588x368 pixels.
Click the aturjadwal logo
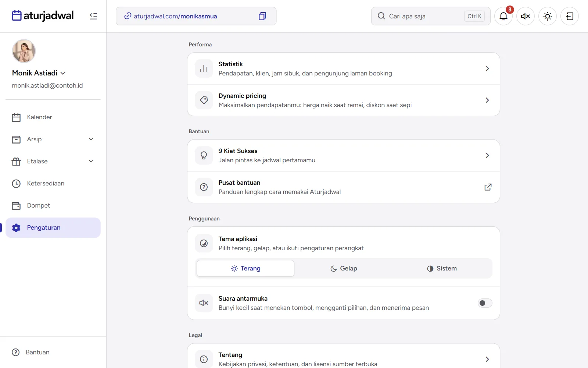coord(43,15)
